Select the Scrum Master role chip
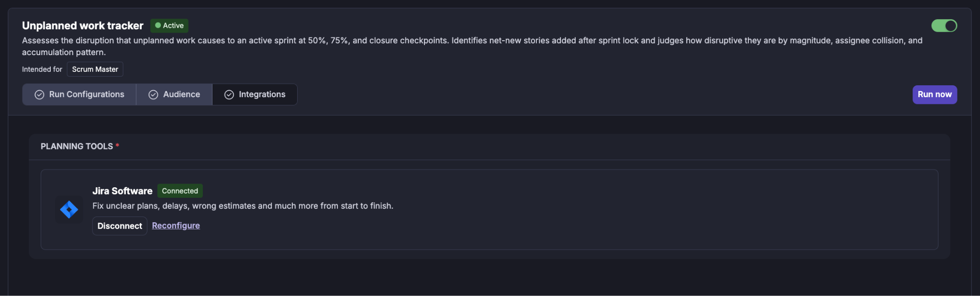 pos(95,69)
